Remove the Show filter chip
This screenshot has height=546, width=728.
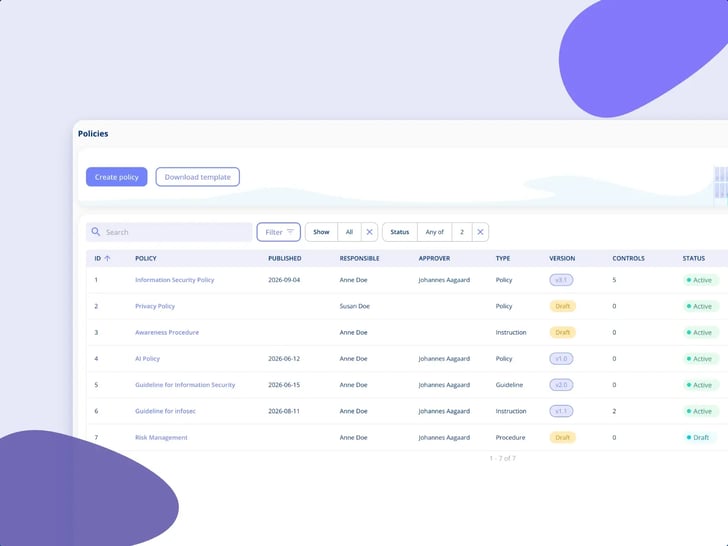pyautogui.click(x=370, y=232)
